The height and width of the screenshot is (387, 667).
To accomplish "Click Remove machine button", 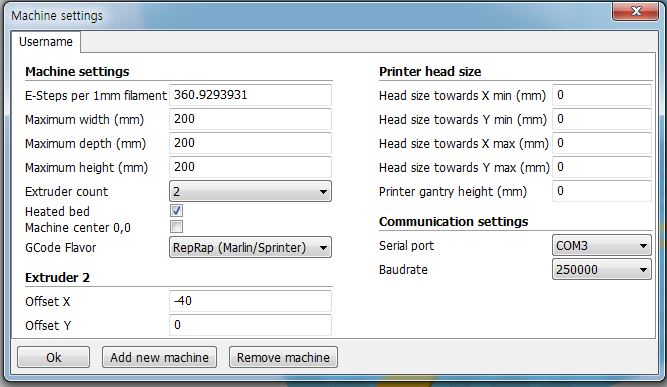I will pos(283,357).
